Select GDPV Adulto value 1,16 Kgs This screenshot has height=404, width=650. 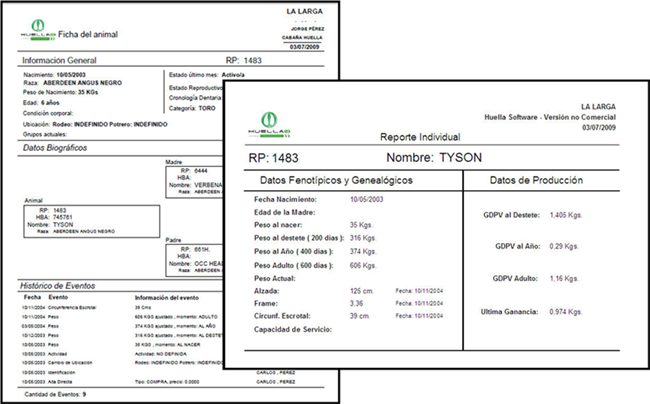[x=564, y=278]
